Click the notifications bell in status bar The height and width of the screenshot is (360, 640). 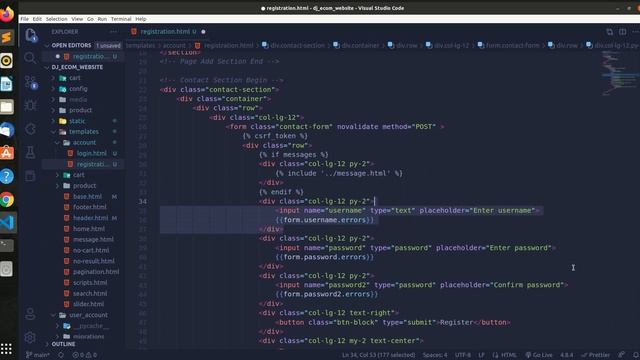click(636, 355)
